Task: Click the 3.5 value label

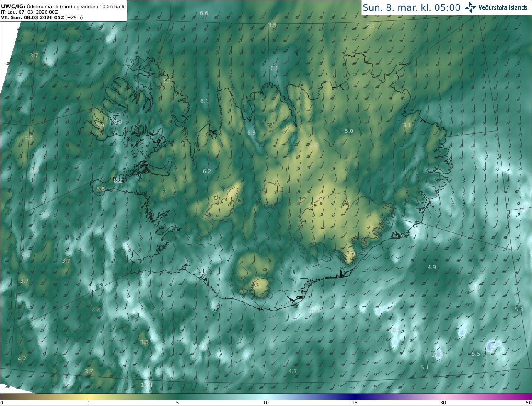Action: [272, 25]
